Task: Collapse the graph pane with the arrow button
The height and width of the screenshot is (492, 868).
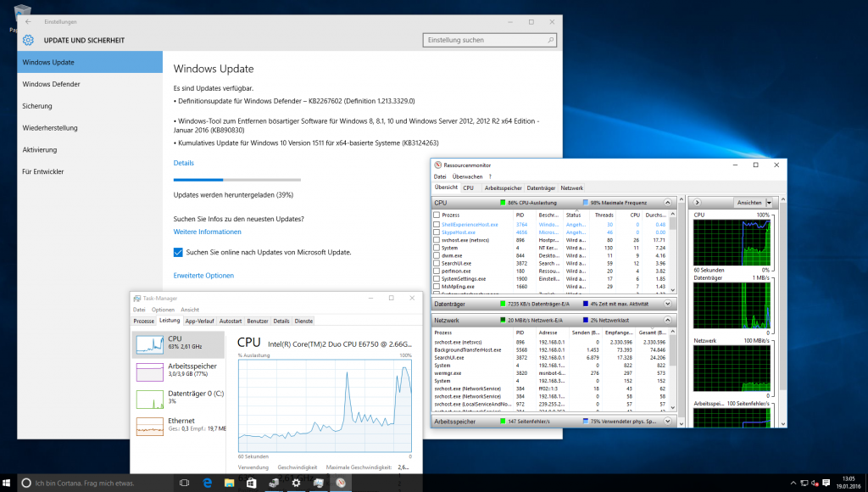Action: coord(697,203)
